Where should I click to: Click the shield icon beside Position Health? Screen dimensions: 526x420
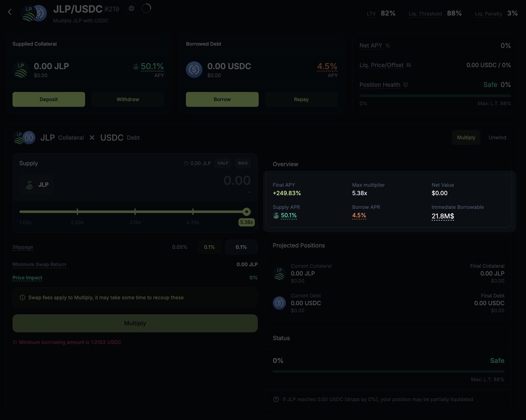tap(405, 85)
